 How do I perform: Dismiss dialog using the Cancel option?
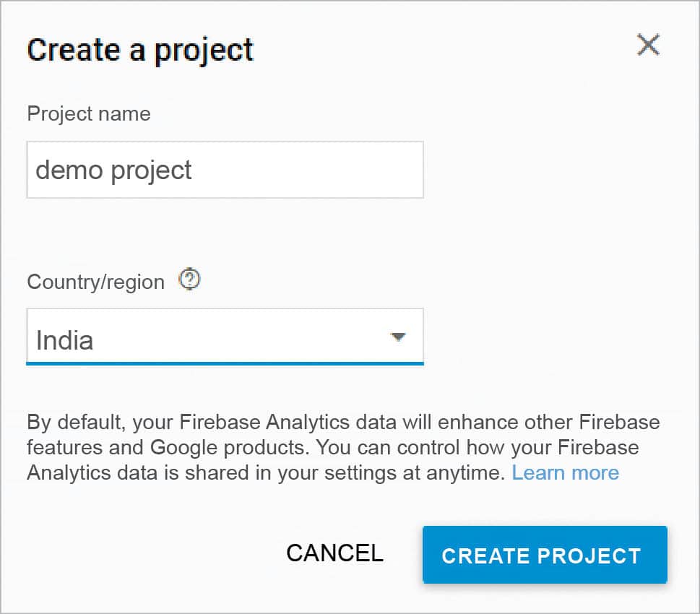coord(334,553)
